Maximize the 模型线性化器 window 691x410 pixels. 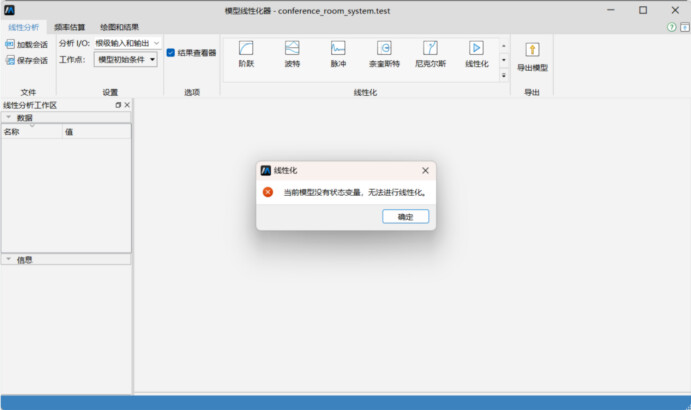[x=643, y=10]
